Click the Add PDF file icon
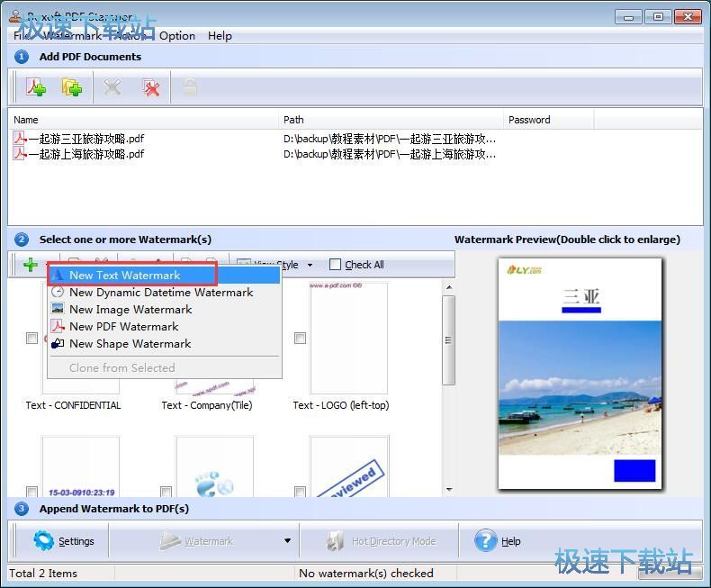The height and width of the screenshot is (588, 711). 36,87
